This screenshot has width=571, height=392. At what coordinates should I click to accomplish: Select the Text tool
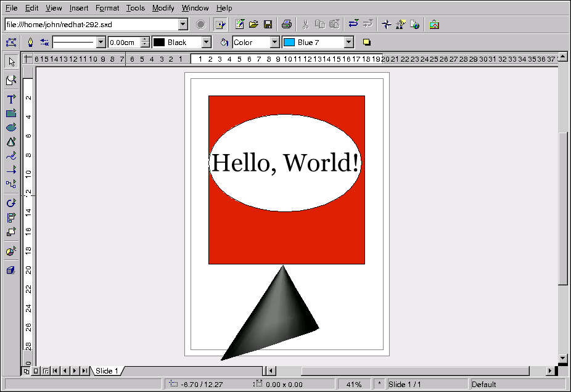tap(10, 99)
